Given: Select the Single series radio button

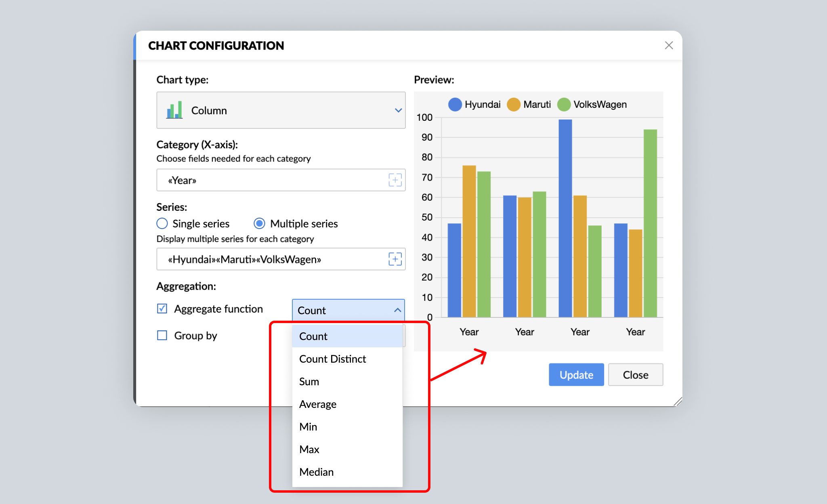Looking at the screenshot, I should coord(162,223).
